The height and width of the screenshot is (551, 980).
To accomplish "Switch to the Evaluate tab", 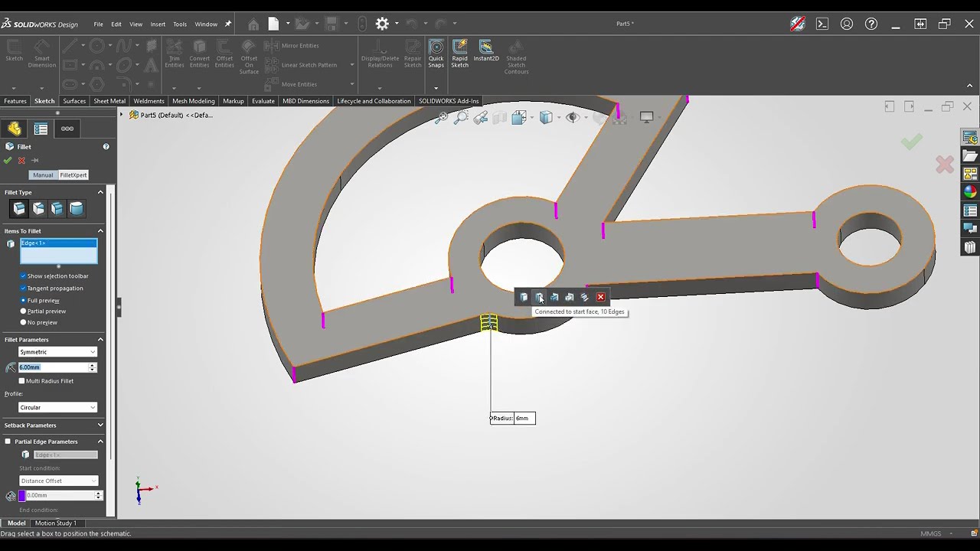I will [x=263, y=101].
